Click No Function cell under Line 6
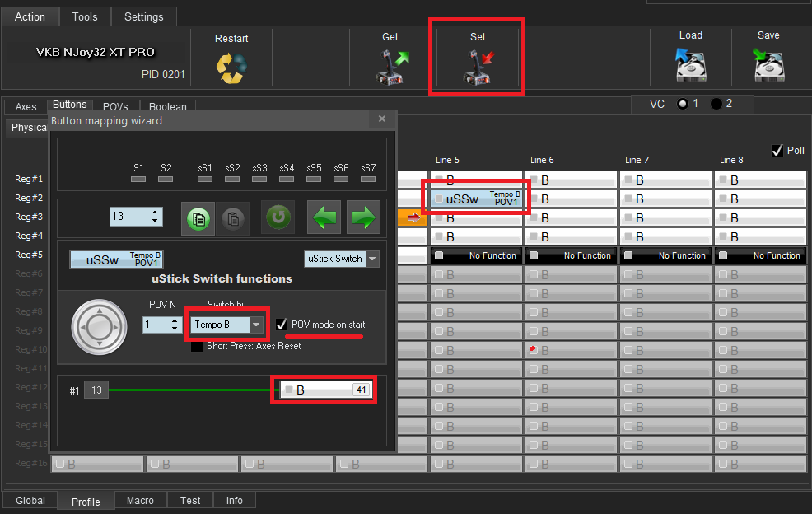Screen dimensions: 812x514 coord(571,255)
